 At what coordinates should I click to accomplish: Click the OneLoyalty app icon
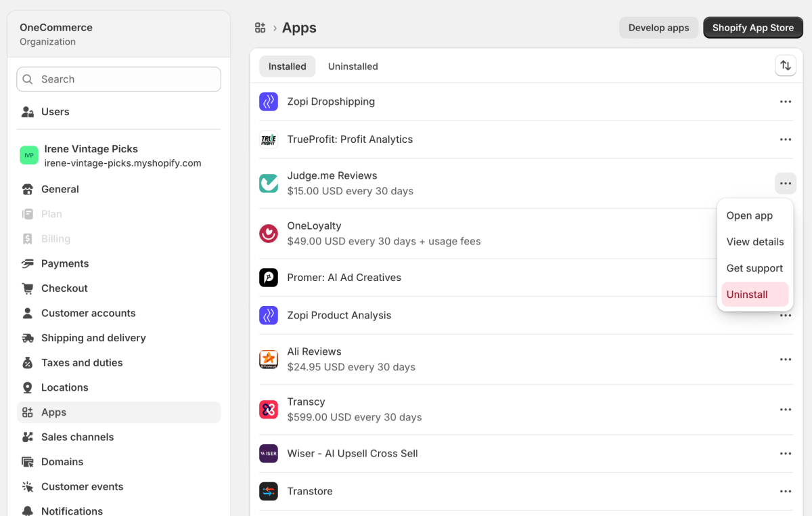point(269,234)
